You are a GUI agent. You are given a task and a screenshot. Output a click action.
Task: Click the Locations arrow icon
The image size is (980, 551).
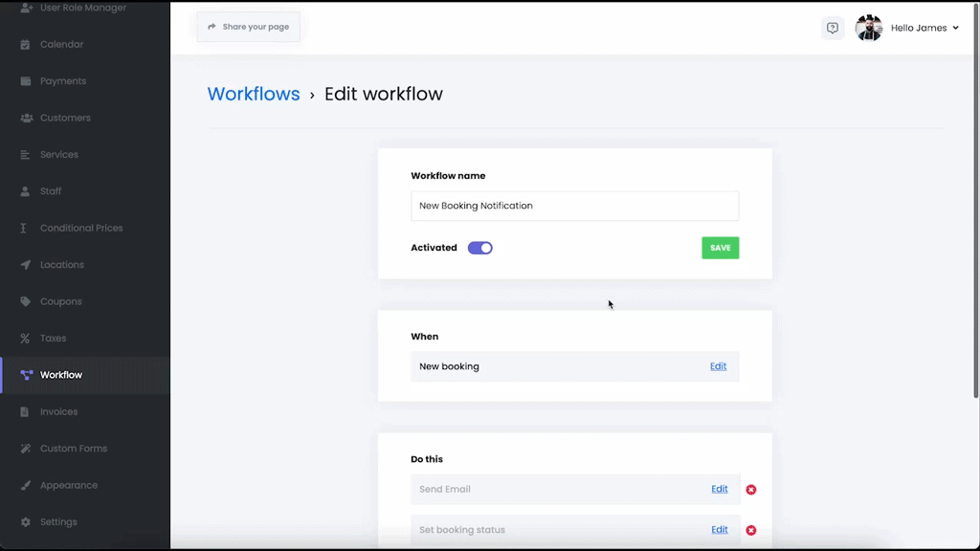(26, 265)
